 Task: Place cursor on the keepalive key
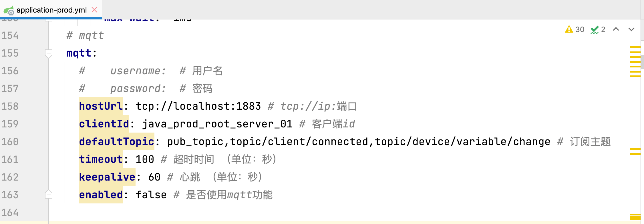pyautogui.click(x=107, y=177)
